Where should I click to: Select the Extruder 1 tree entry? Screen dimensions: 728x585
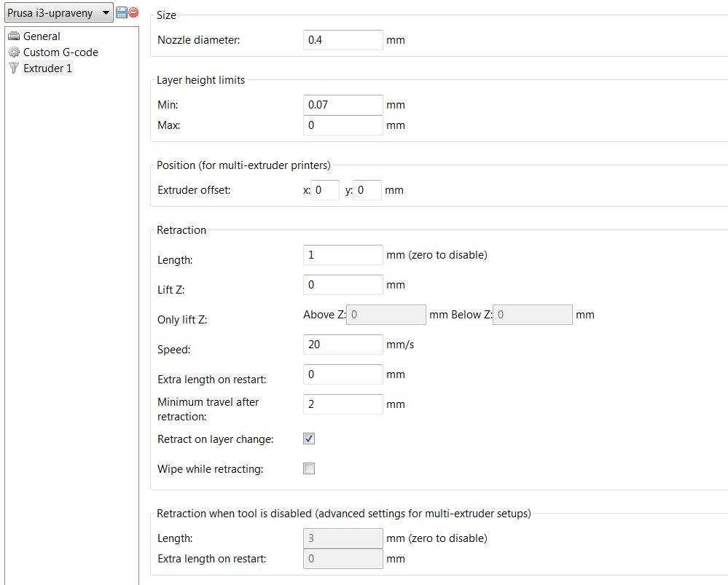coord(47,68)
